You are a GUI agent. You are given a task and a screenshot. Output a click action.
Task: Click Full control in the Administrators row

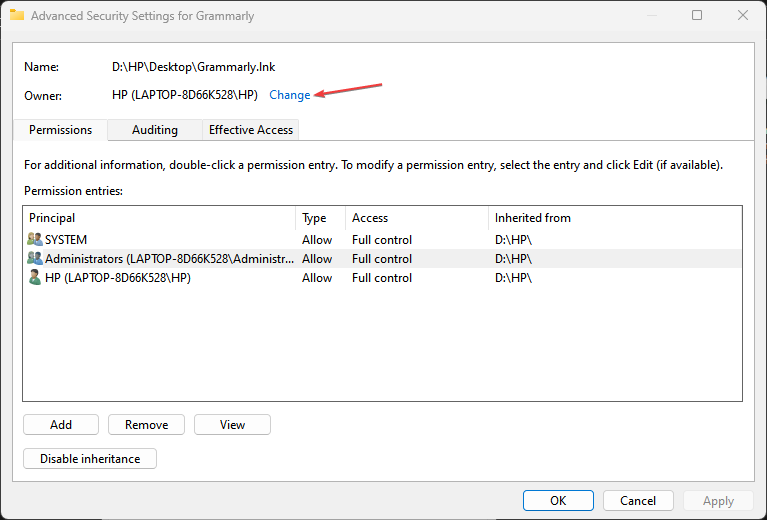382,259
